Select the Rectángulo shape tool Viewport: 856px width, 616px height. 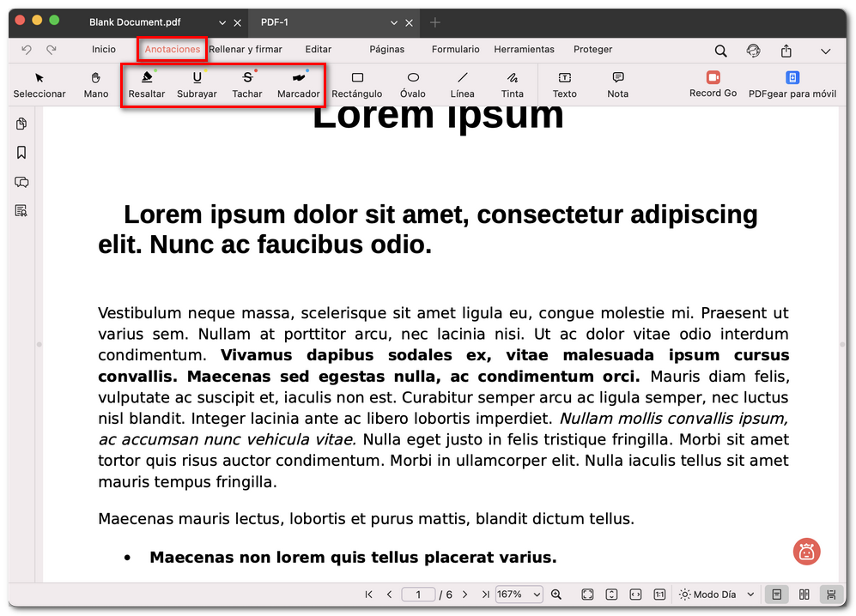[x=357, y=84]
